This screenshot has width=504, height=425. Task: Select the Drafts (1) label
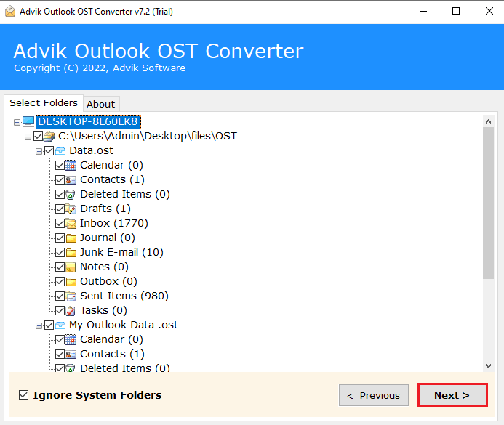coord(105,209)
